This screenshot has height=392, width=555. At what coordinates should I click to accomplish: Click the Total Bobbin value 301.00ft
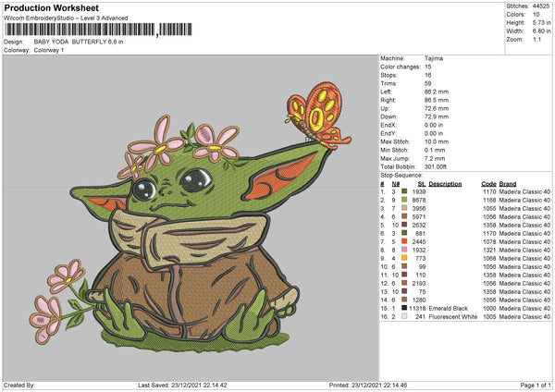click(x=436, y=166)
